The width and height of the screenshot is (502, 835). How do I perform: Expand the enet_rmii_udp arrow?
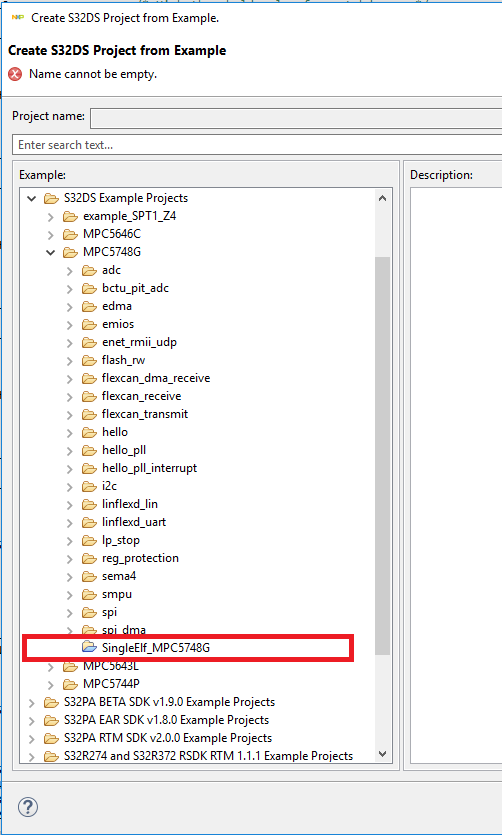point(70,342)
